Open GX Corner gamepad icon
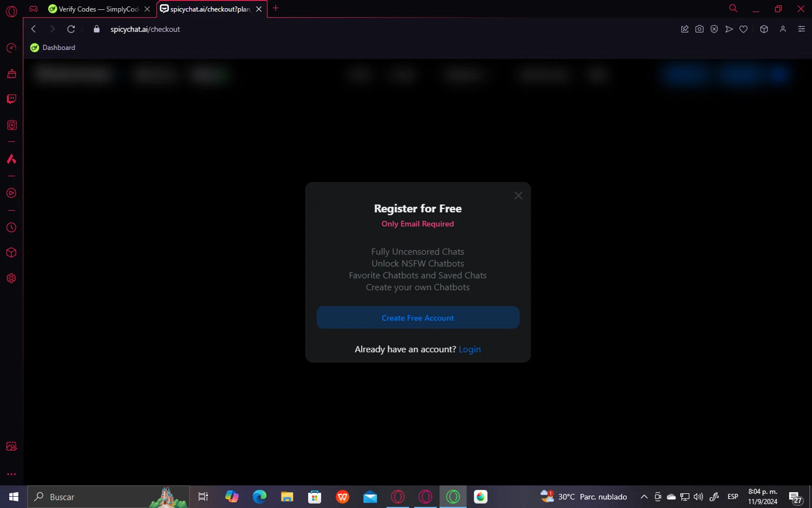 (34, 9)
